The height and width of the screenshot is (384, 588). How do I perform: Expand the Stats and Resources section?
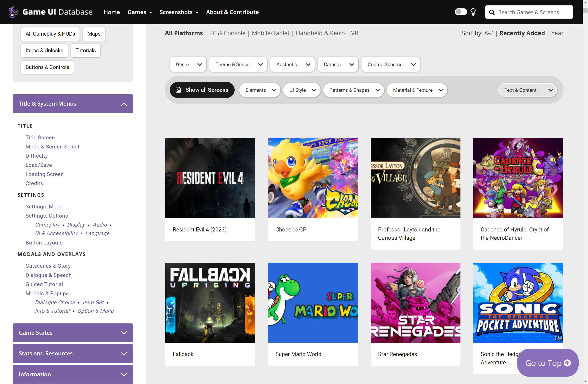[x=124, y=353]
